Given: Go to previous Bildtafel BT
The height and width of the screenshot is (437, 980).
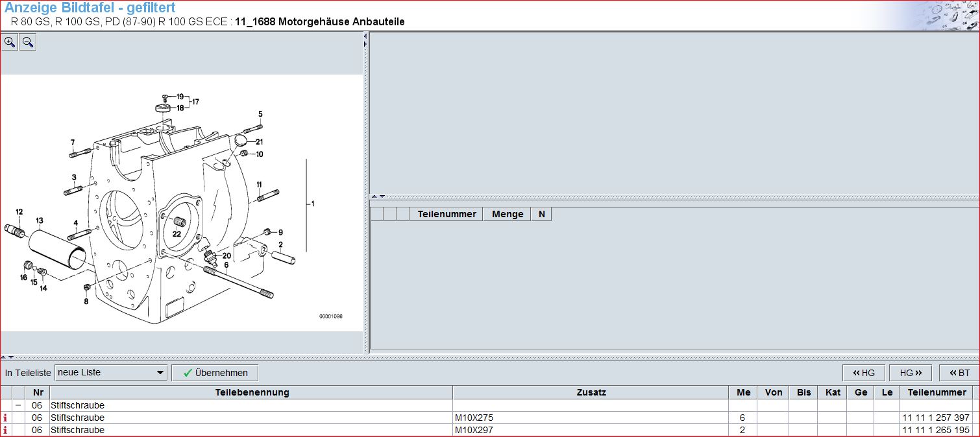Looking at the screenshot, I should point(959,373).
